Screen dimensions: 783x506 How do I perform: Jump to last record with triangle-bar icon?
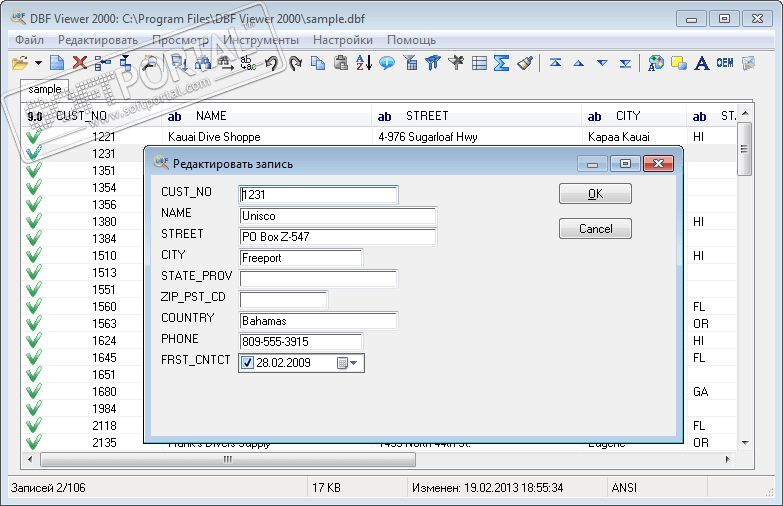click(x=625, y=63)
